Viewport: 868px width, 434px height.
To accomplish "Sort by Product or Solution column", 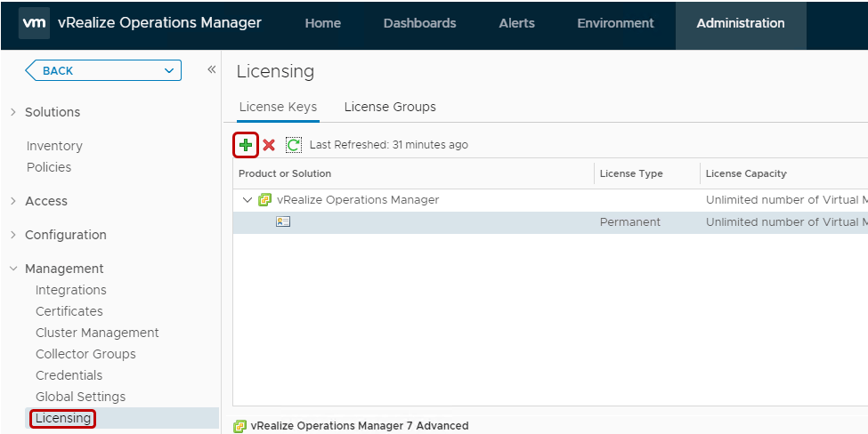I will point(285,173).
